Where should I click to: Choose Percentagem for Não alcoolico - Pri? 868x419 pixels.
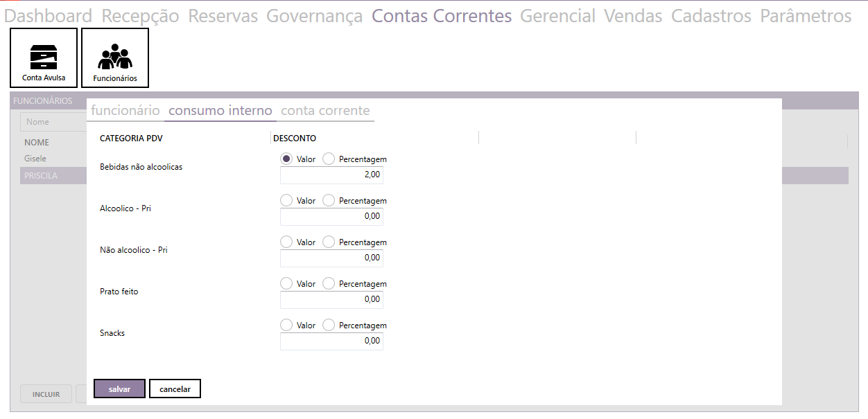pos(329,242)
